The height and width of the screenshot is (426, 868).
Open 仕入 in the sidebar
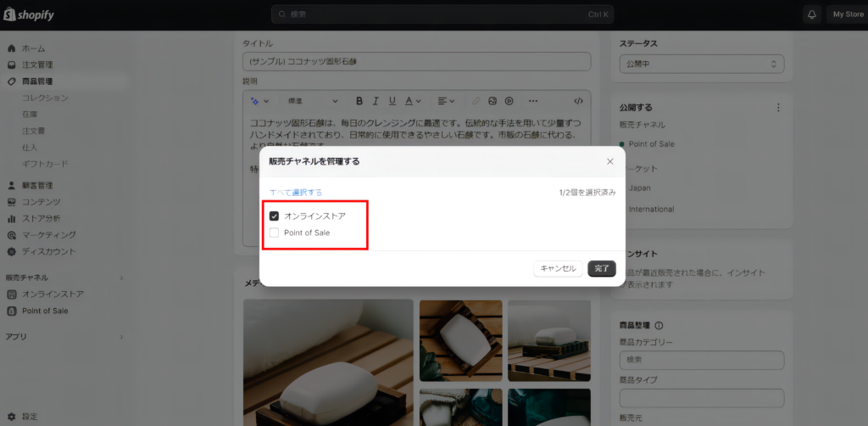[30, 148]
